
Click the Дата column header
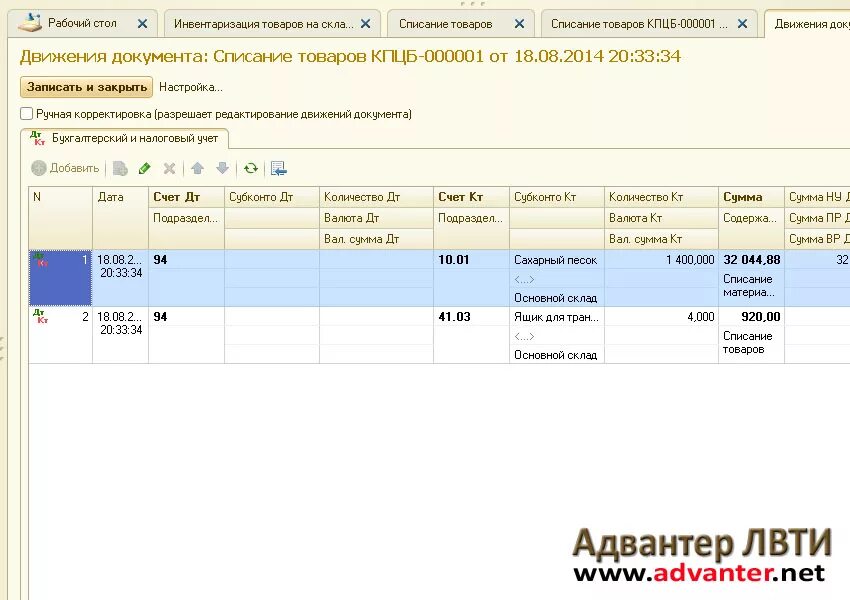[x=120, y=218]
